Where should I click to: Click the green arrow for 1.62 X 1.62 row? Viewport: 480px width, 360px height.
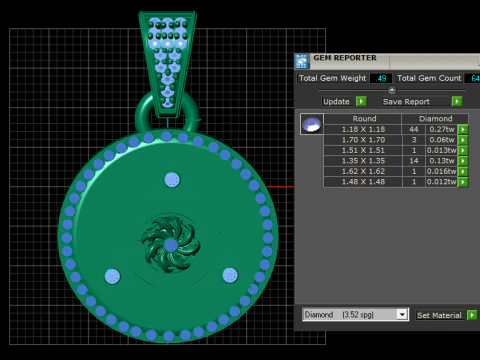463,171
